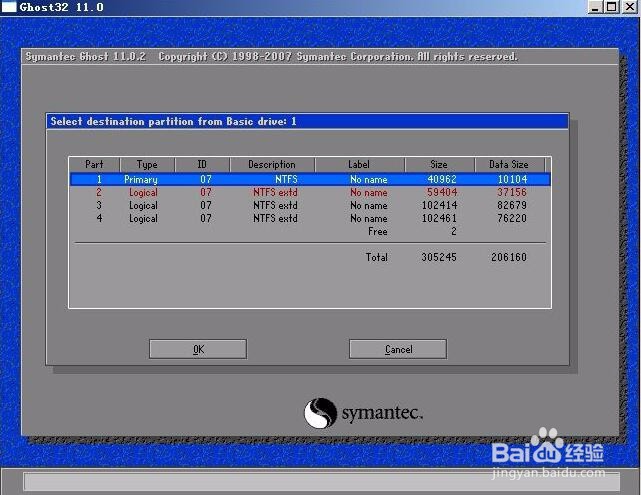Select partition 4 Logical row with size 102461
Screen dimensions: 641x495
click(310, 218)
